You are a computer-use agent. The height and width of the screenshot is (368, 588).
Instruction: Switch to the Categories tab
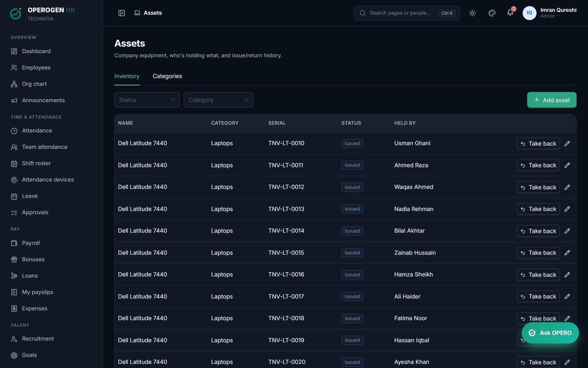[167, 76]
